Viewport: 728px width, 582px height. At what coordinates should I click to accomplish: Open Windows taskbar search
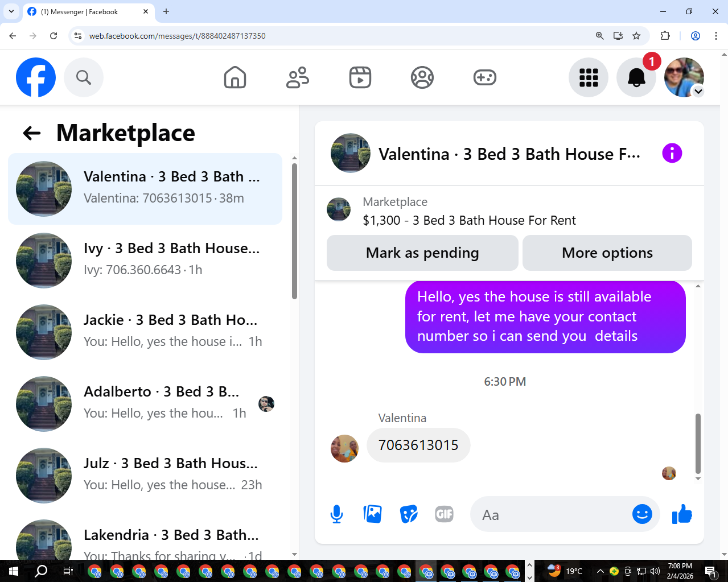(41, 571)
